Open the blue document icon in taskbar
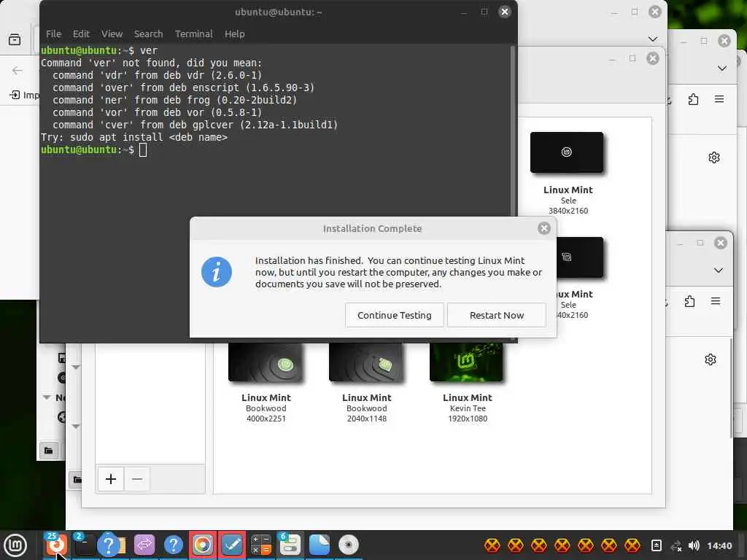Screen dimensions: 747x560 [320, 545]
